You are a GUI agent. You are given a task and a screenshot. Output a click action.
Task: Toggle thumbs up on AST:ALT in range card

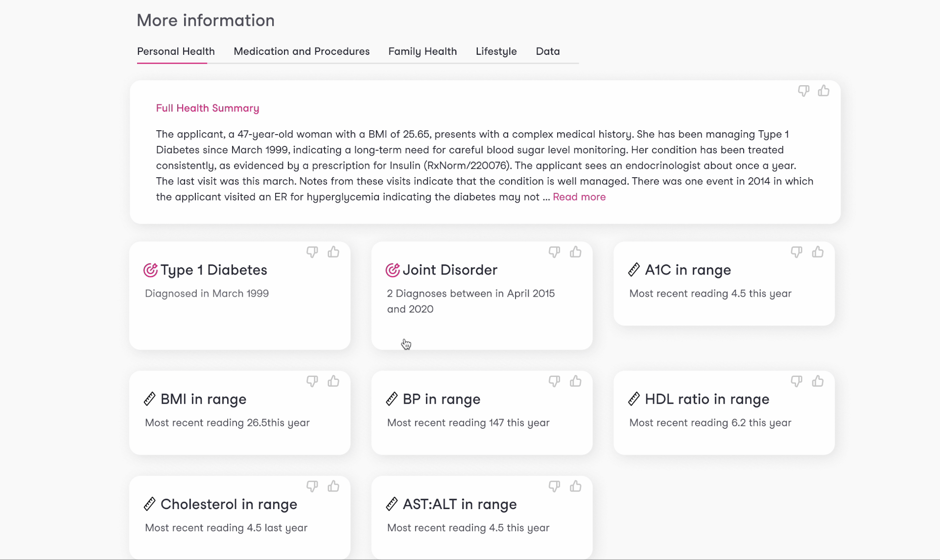pyautogui.click(x=576, y=486)
